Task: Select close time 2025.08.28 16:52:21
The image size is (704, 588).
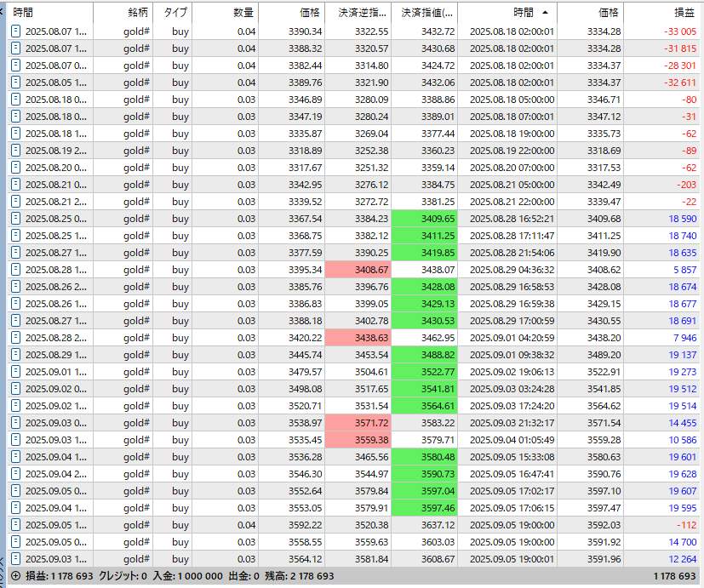Action: [512, 219]
